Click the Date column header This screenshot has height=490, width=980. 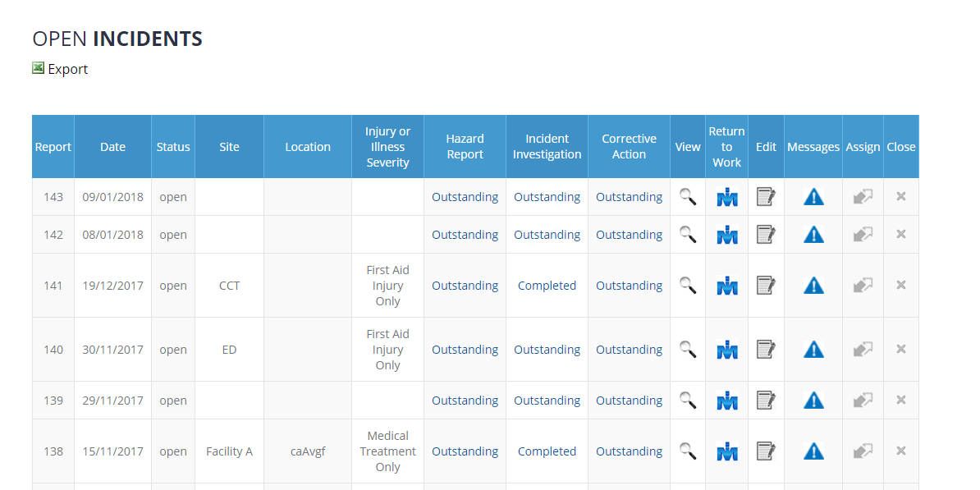tap(112, 146)
